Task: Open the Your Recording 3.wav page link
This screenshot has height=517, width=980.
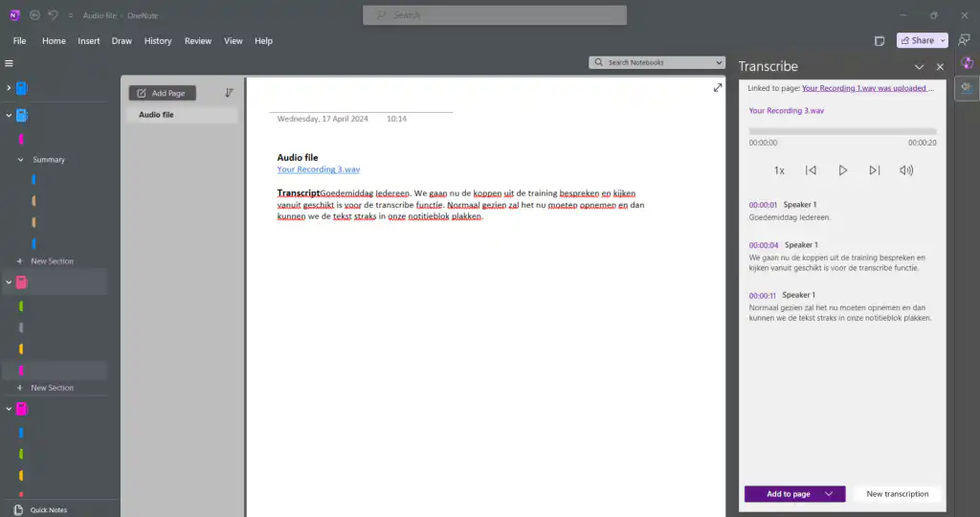Action: point(319,169)
